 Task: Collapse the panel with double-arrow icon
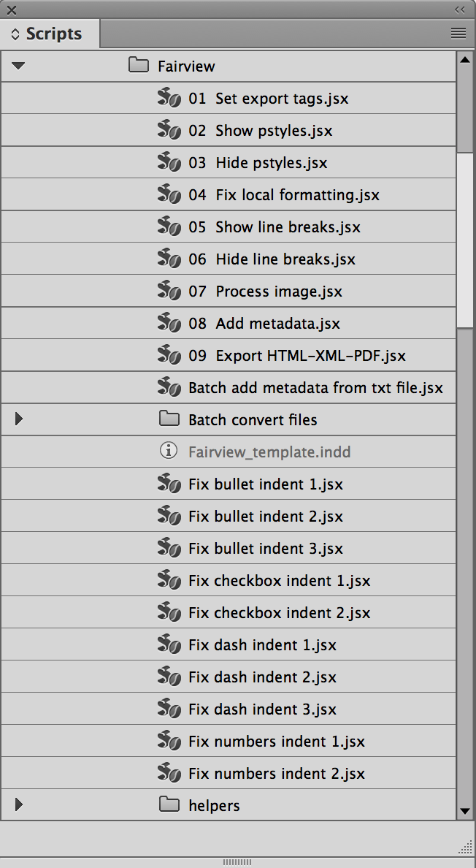pyautogui.click(x=459, y=9)
